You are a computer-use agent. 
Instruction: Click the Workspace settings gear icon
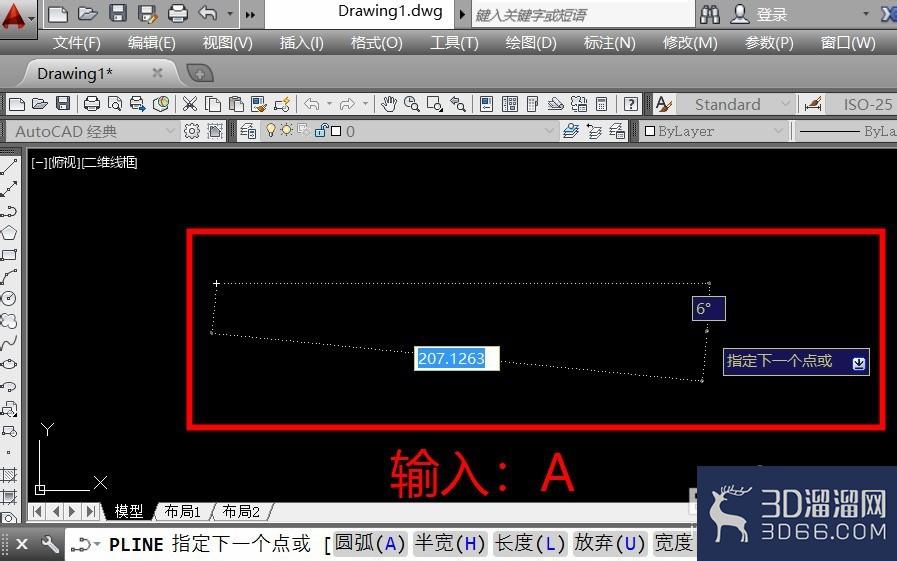click(192, 131)
